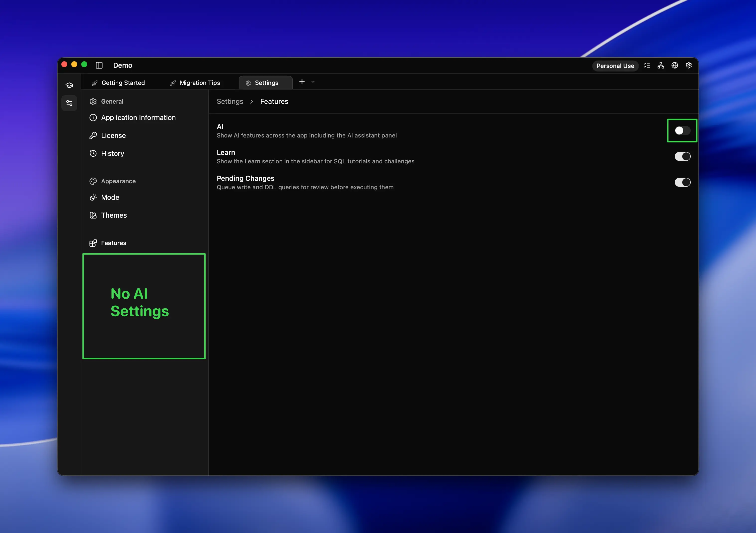Switch to the Migration Tips tab
756x533 pixels.
[x=200, y=83]
